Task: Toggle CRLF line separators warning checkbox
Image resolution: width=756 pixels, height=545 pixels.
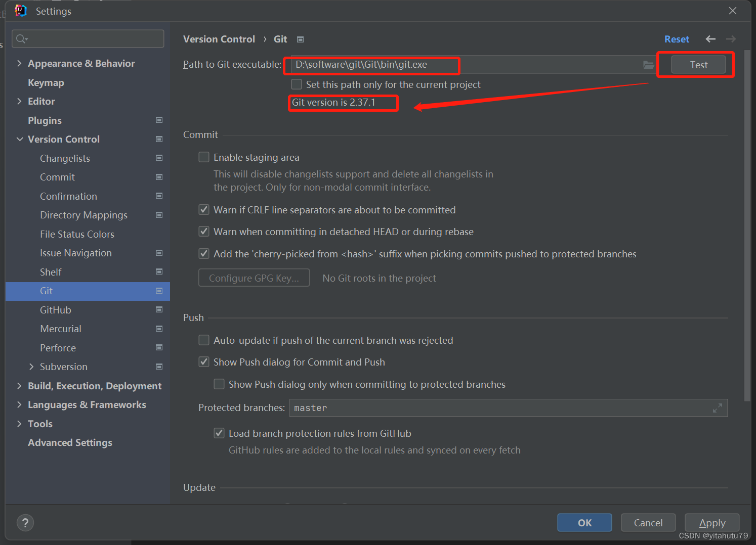Action: tap(204, 209)
